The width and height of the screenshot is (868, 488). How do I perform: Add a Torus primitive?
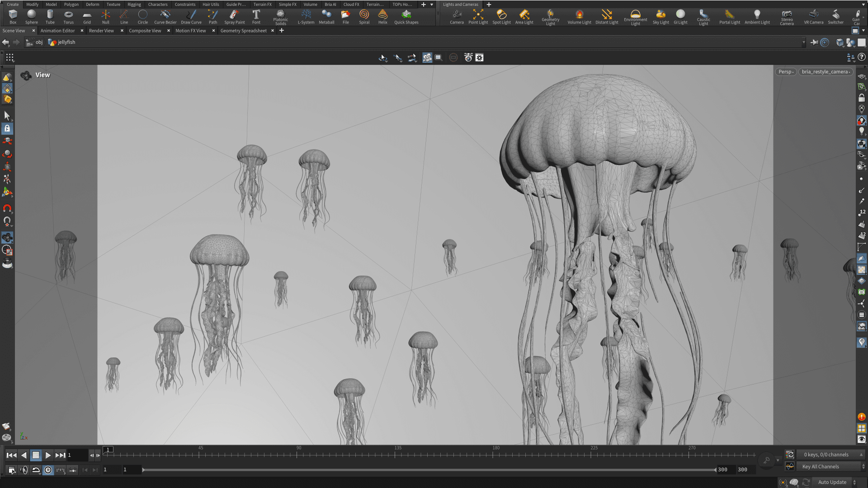click(68, 17)
